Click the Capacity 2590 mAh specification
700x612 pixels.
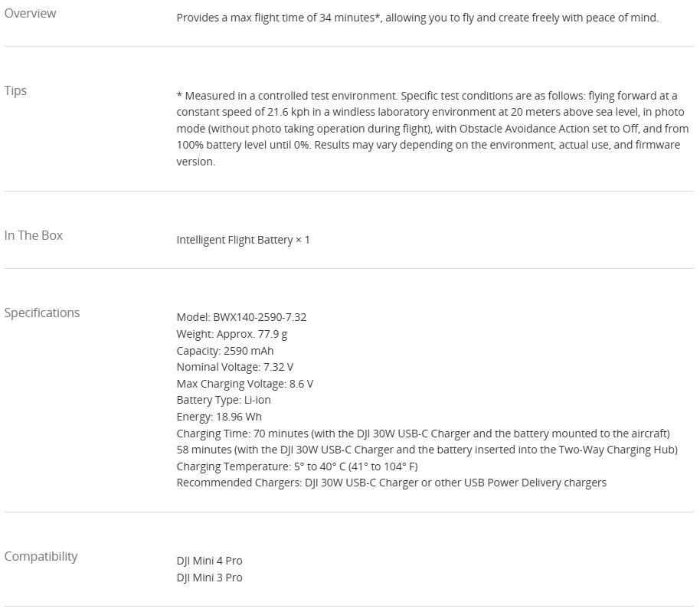click(x=224, y=351)
